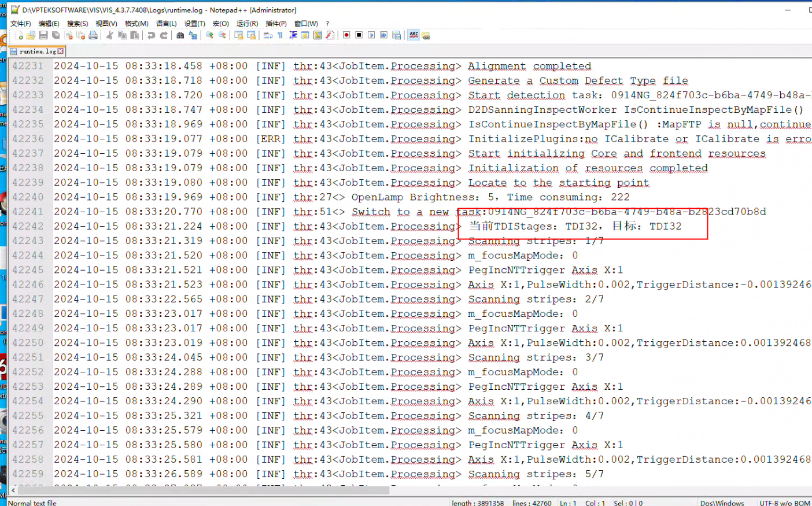Click the Zoom in magnifier icon
Image resolution: width=812 pixels, height=506 pixels.
coord(209,35)
